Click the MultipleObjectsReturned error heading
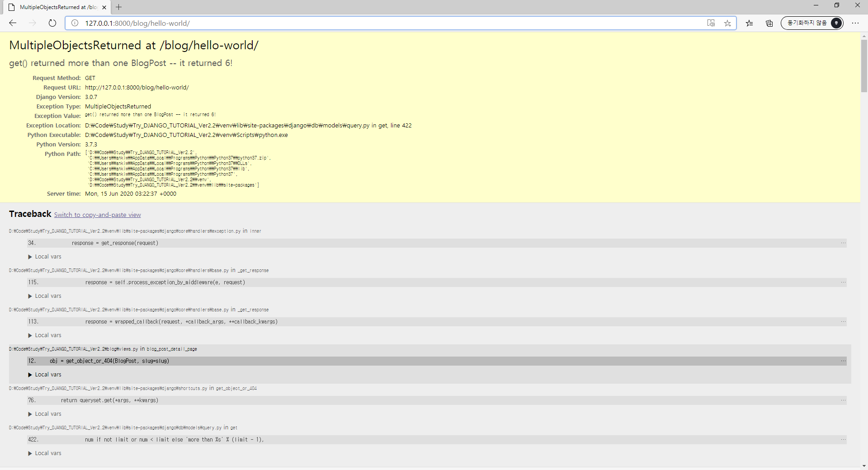The image size is (868, 470). [134, 45]
